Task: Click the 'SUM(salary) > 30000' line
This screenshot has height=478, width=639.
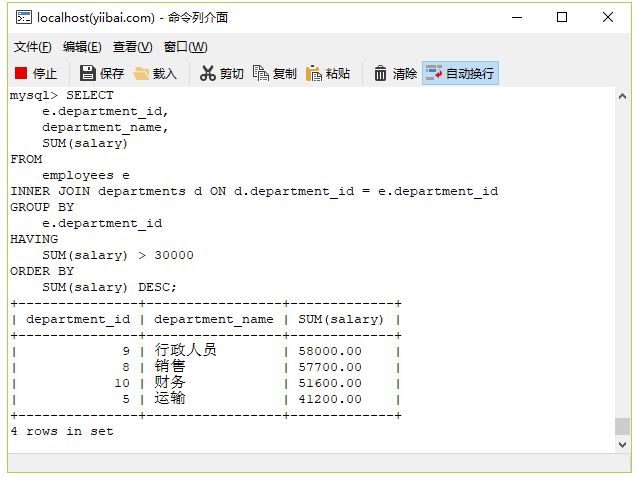Action: [x=118, y=256]
